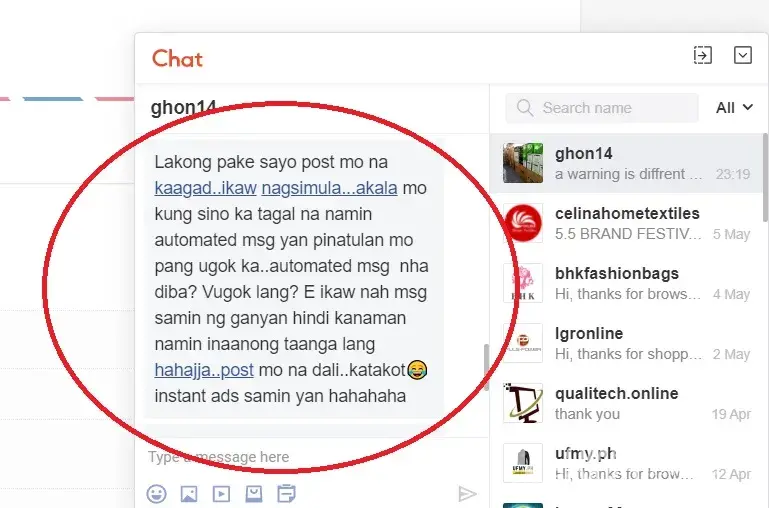Image resolution: width=769 pixels, height=508 pixels.
Task: Open the celinahometextiles conversation
Action: click(626, 223)
